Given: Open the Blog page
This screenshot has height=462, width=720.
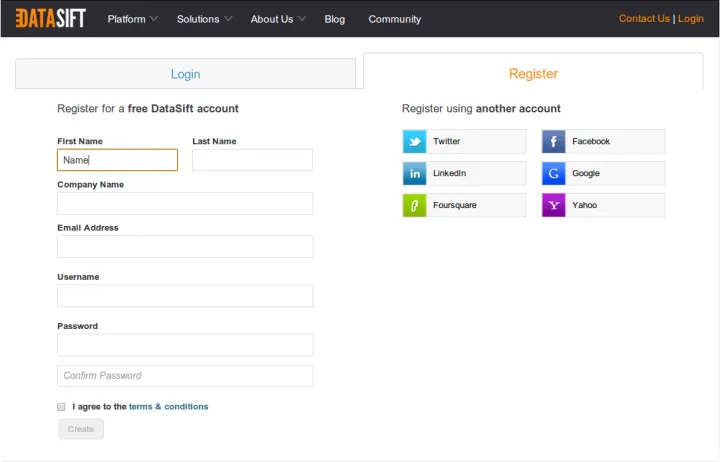Looking at the screenshot, I should (335, 19).
